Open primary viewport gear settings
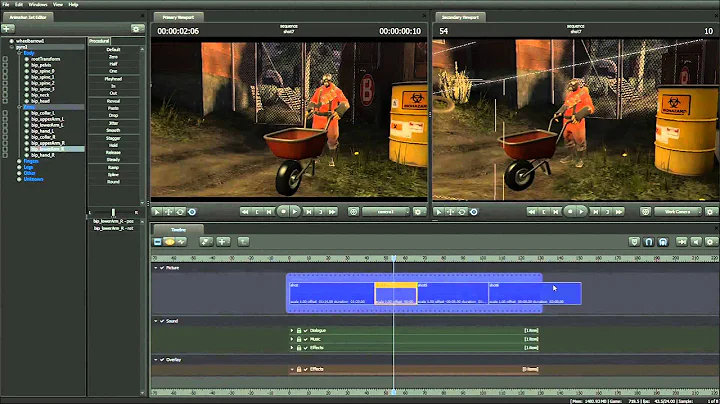This screenshot has width=720, height=404. click(418, 212)
